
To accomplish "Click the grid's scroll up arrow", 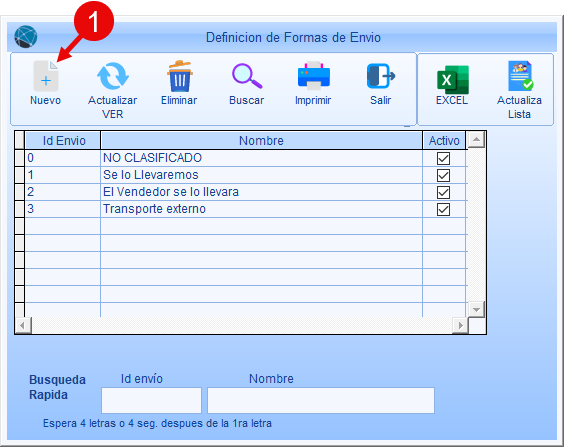I will (476, 140).
